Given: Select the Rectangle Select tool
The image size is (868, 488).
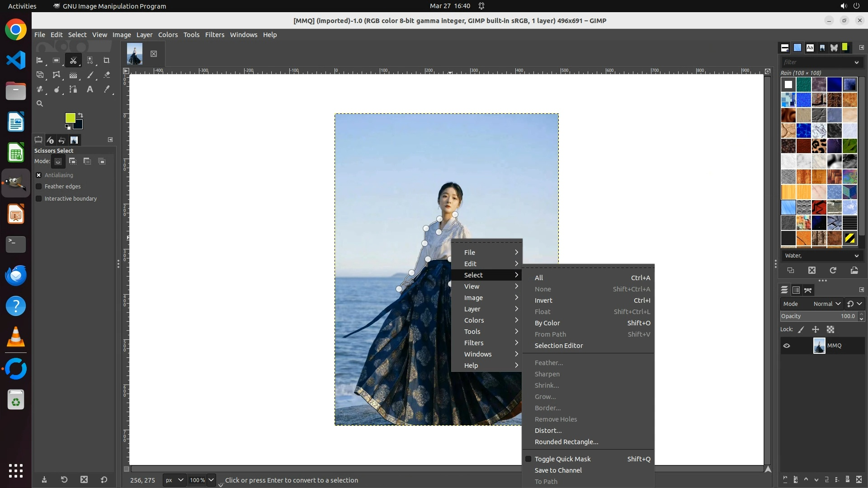Looking at the screenshot, I should pos(57,60).
